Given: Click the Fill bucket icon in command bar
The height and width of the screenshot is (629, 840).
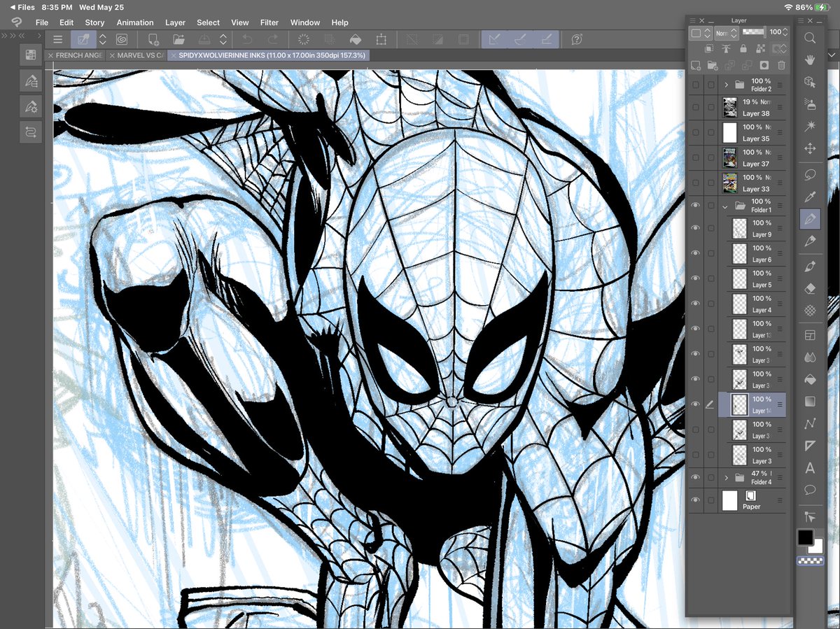Looking at the screenshot, I should pyautogui.click(x=355, y=40).
